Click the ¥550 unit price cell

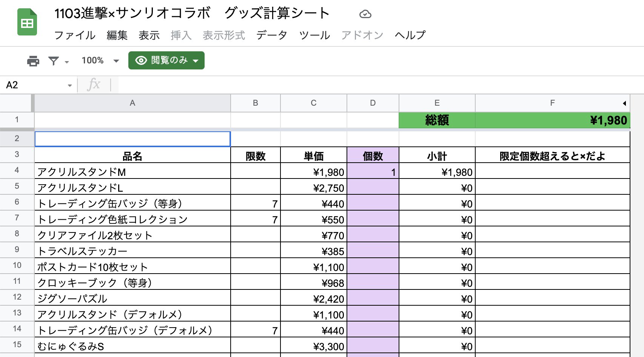(x=314, y=219)
